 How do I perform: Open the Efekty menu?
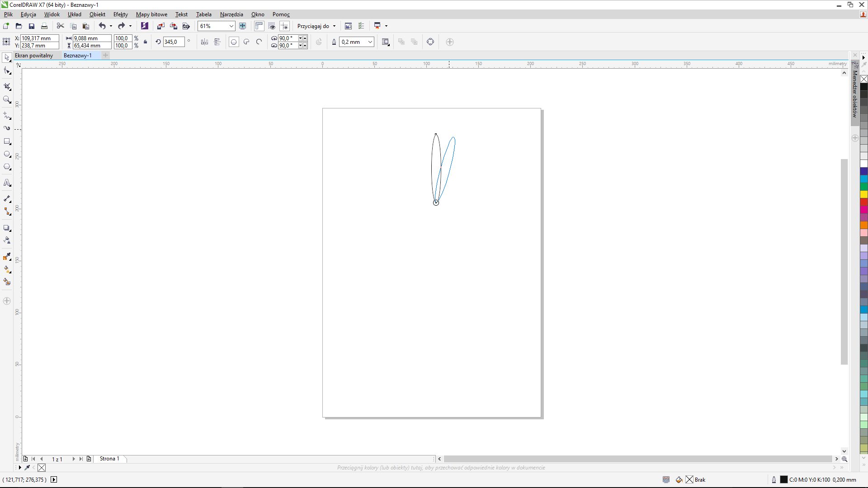(x=120, y=14)
